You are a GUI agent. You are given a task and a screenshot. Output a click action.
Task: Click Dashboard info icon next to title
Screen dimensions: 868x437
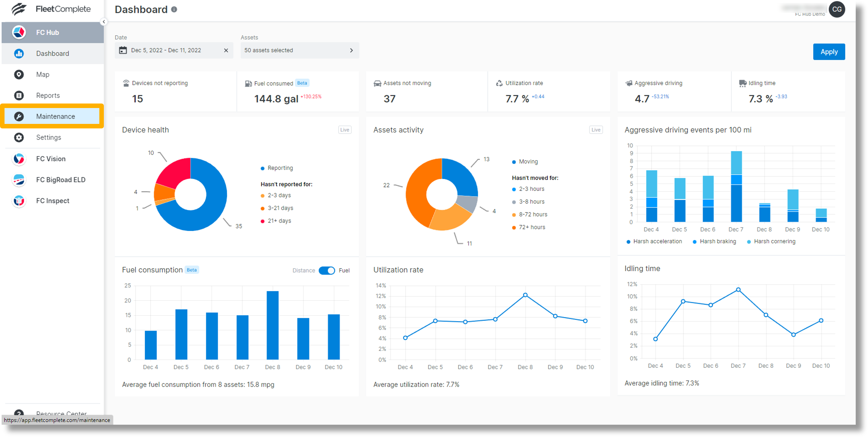coord(174,9)
